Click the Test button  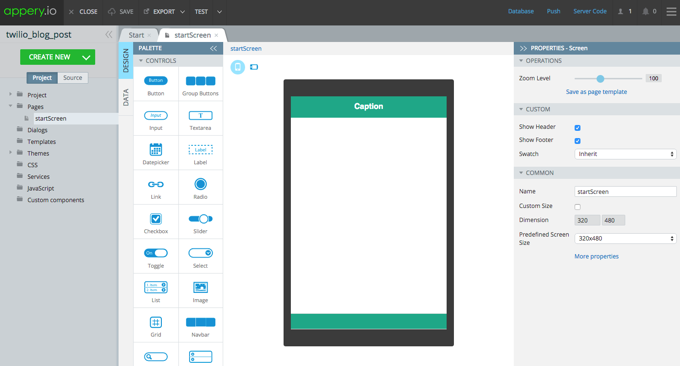[x=201, y=12]
